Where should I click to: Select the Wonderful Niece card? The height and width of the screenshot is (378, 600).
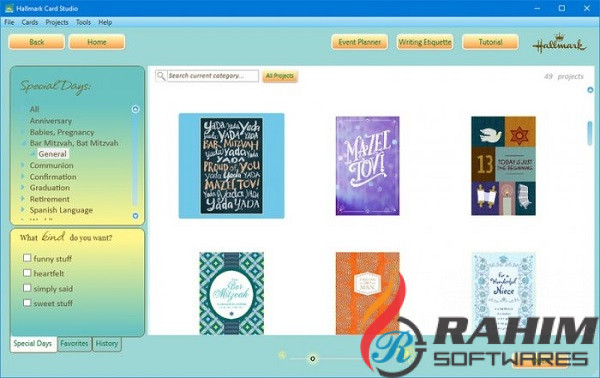pyautogui.click(x=503, y=293)
